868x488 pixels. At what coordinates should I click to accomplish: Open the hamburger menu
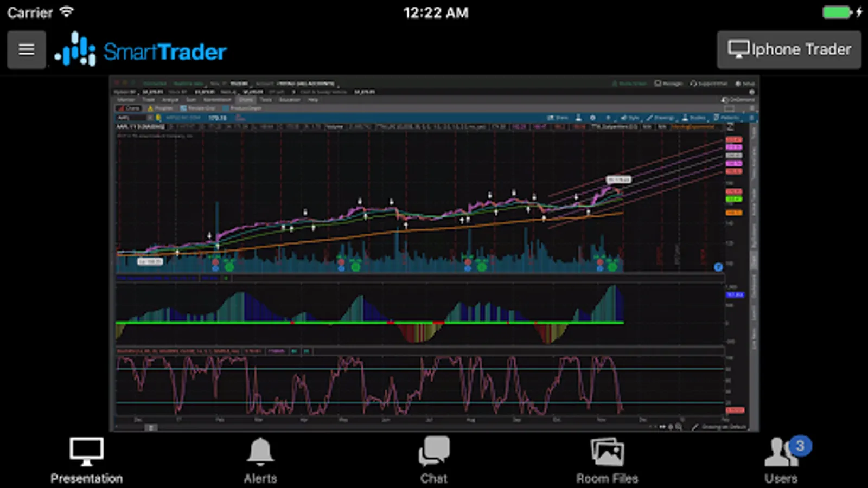pyautogui.click(x=26, y=50)
